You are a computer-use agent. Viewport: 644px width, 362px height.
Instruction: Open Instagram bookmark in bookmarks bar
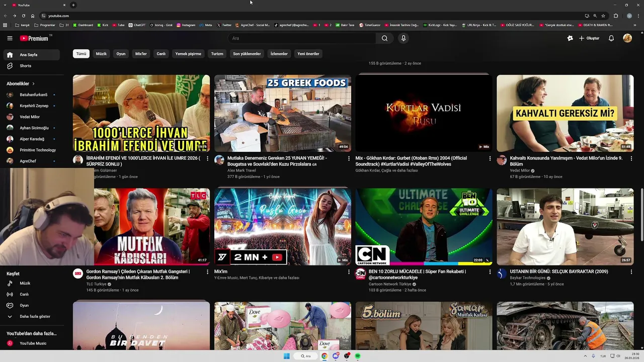[186, 25]
